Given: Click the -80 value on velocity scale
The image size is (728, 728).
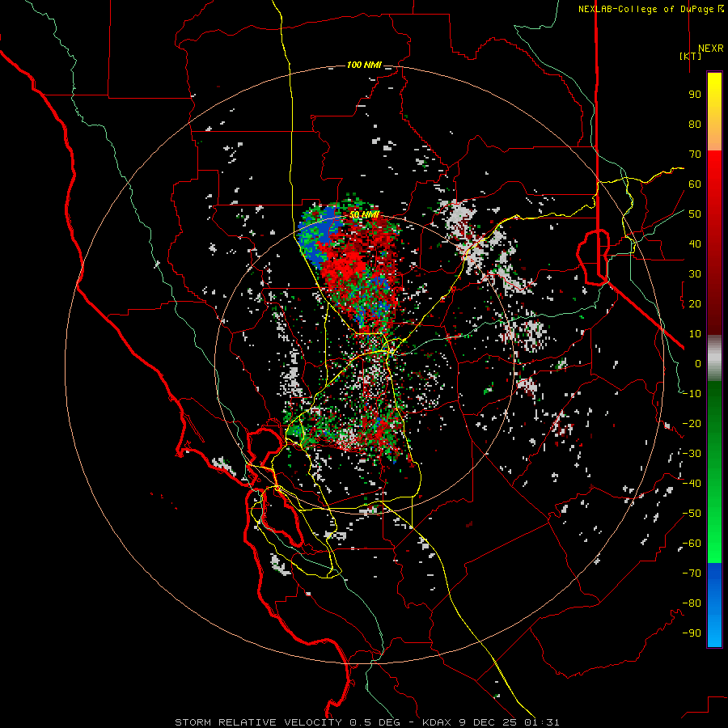Looking at the screenshot, I should pos(692,603).
